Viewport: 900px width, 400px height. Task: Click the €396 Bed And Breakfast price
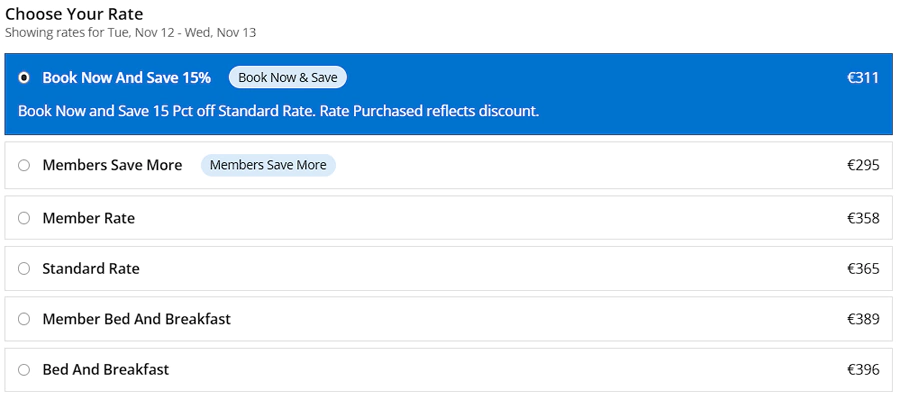coord(862,370)
